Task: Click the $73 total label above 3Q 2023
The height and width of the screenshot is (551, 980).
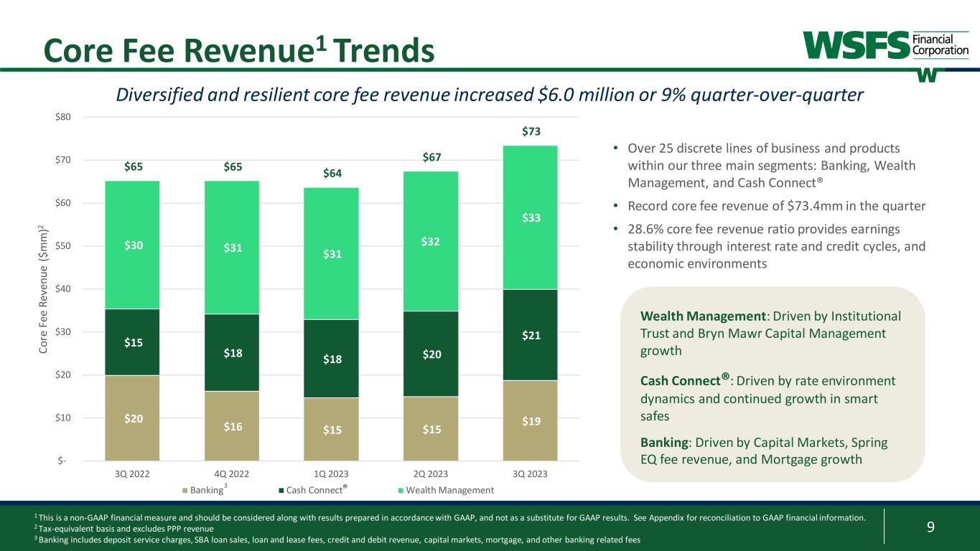Action: 530,131
